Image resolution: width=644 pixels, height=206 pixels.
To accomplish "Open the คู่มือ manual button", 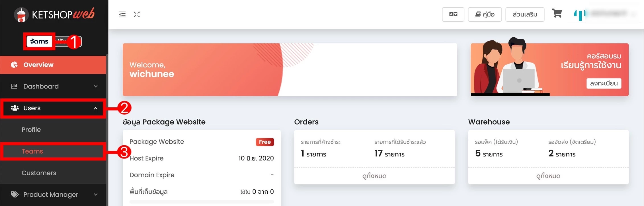I will pos(485,14).
